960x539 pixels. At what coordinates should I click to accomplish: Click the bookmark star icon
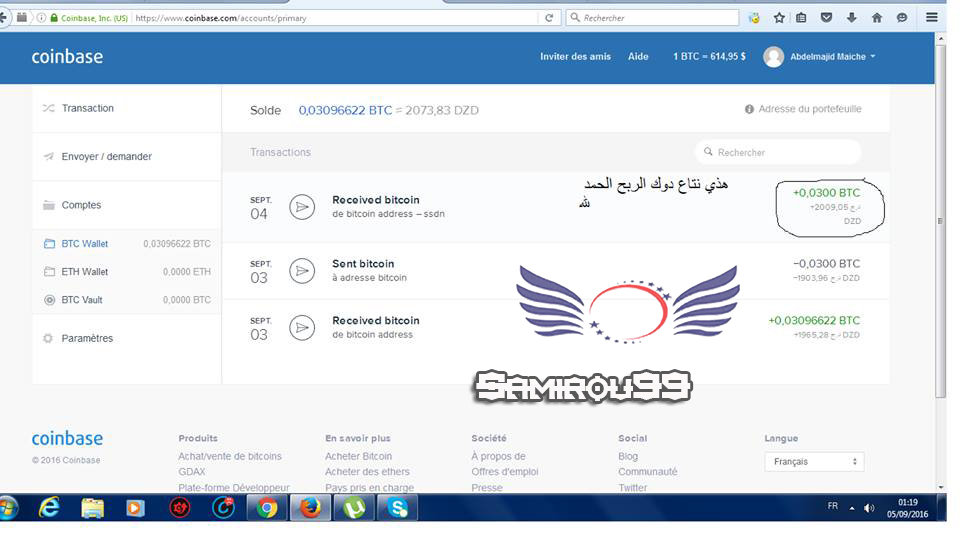pyautogui.click(x=779, y=18)
